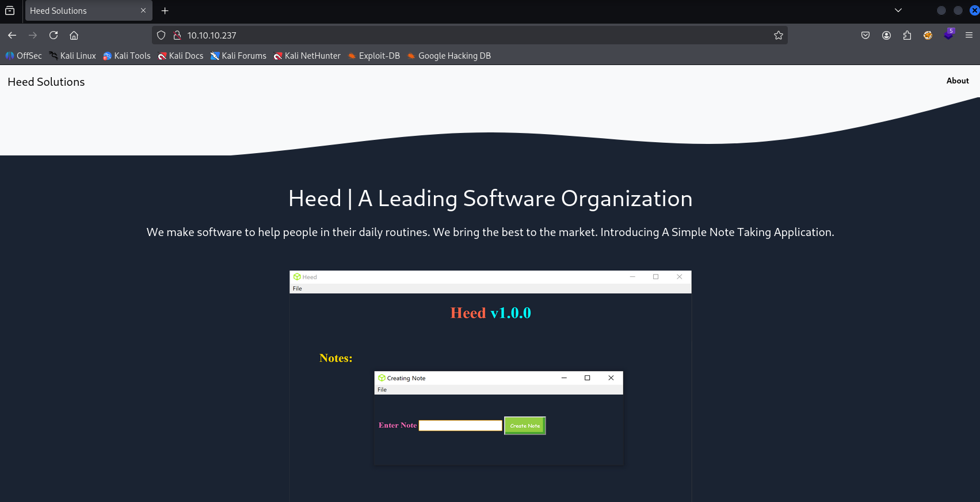The width and height of the screenshot is (980, 502).
Task: Open the Pocket save icon
Action: 865,35
